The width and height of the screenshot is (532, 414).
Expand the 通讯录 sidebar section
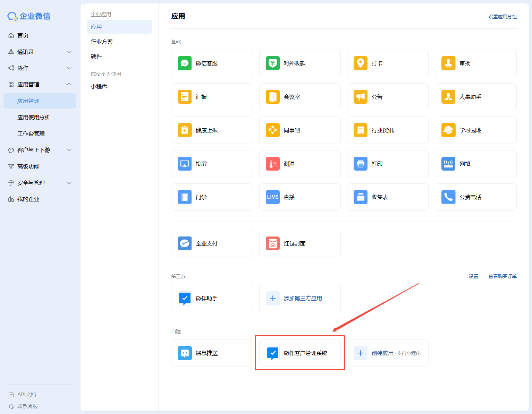click(x=69, y=52)
